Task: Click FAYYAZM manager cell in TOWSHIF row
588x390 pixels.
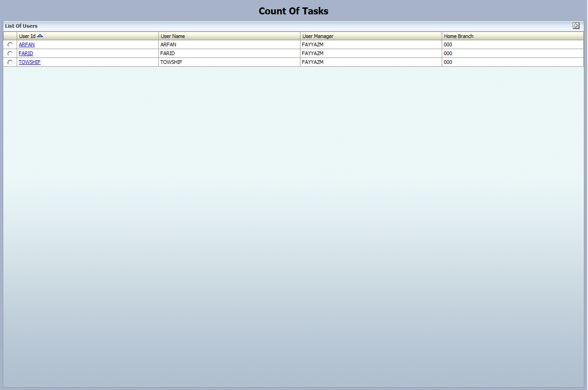Action: tap(371, 63)
